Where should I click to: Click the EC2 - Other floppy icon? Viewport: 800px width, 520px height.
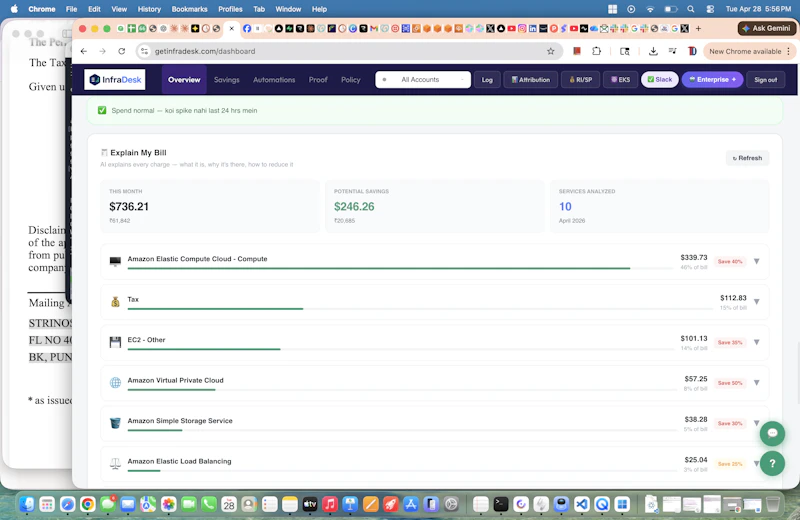click(115, 342)
